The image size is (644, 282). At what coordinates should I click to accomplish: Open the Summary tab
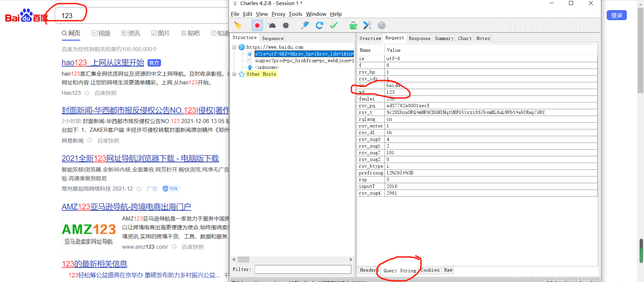pyautogui.click(x=444, y=38)
